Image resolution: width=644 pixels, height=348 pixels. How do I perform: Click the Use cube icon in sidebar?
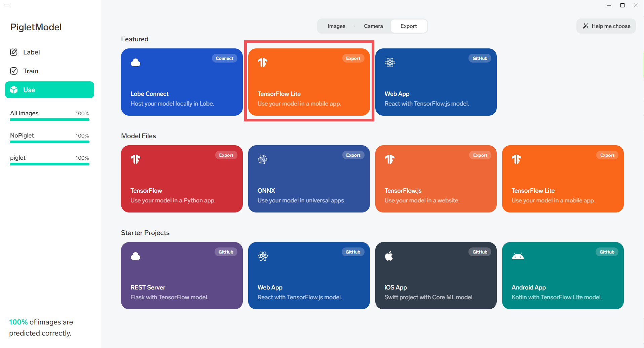pos(14,90)
